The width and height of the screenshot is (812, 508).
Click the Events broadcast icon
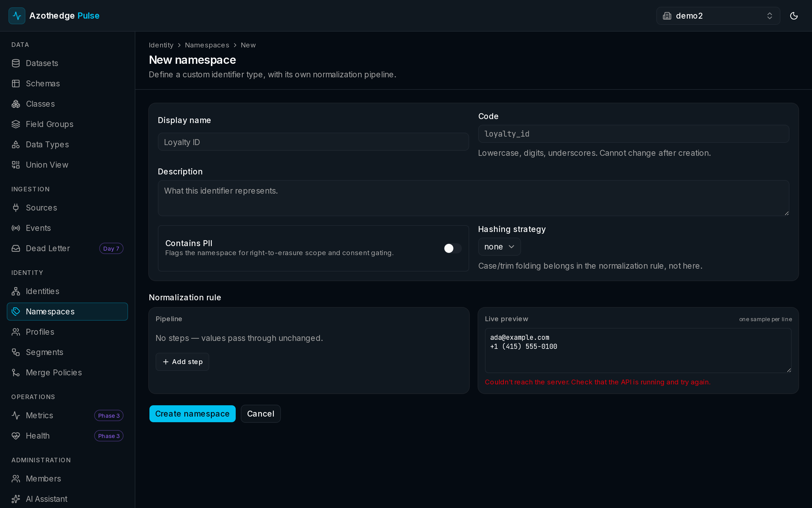click(16, 228)
